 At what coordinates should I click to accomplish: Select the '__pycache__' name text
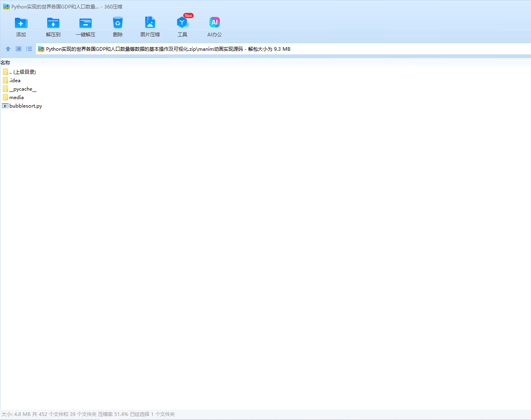(23, 89)
